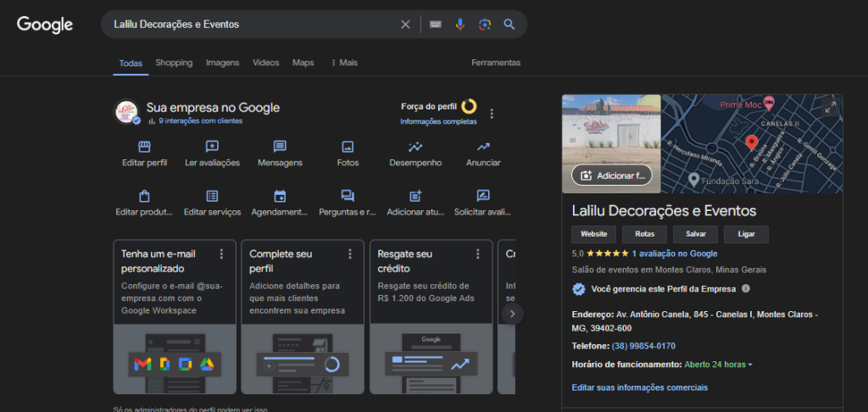The width and height of the screenshot is (868, 412).
Task: Start voice search with the microphone
Action: click(x=460, y=25)
